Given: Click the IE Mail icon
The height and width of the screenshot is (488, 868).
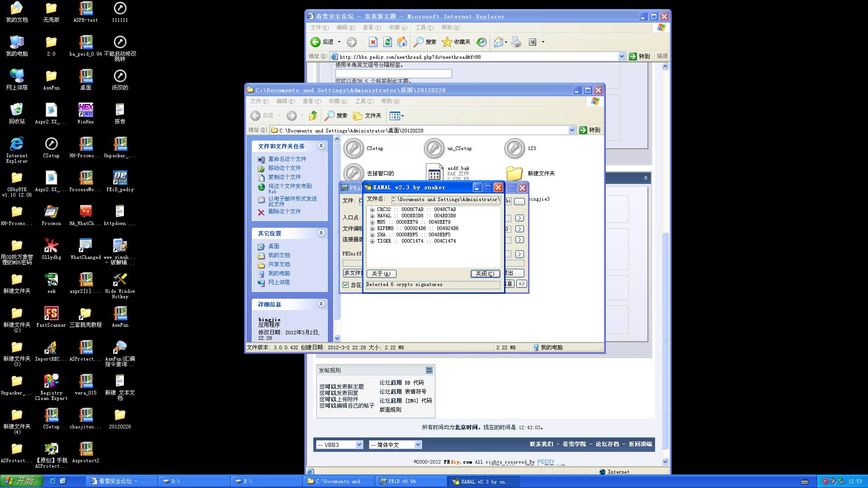Looking at the screenshot, I should (x=499, y=42).
